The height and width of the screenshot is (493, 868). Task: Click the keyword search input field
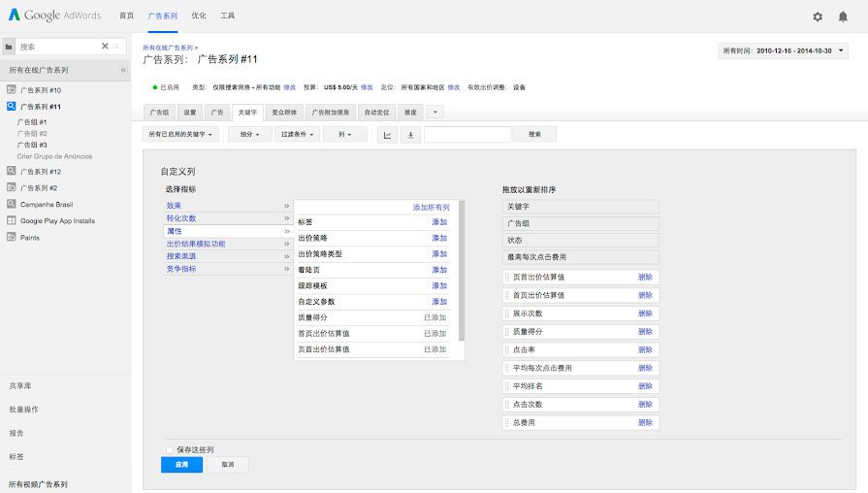(x=467, y=135)
